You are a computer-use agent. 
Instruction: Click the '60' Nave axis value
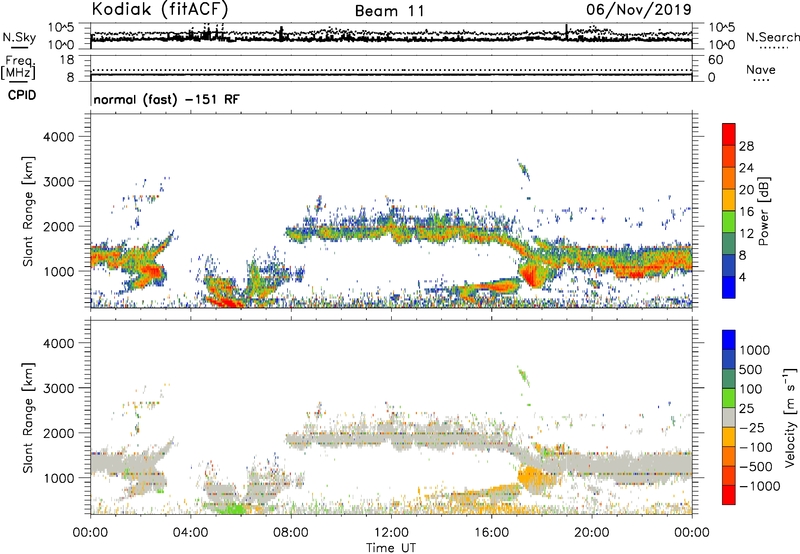(716, 60)
